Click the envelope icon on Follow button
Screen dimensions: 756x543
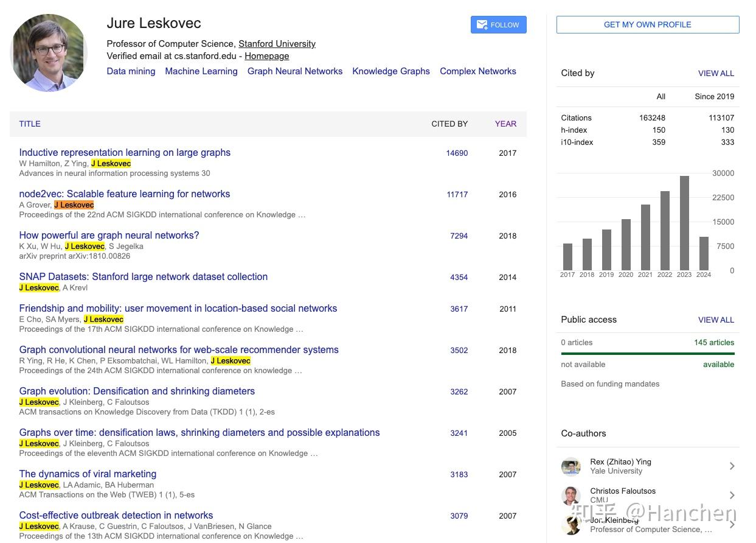click(x=482, y=25)
